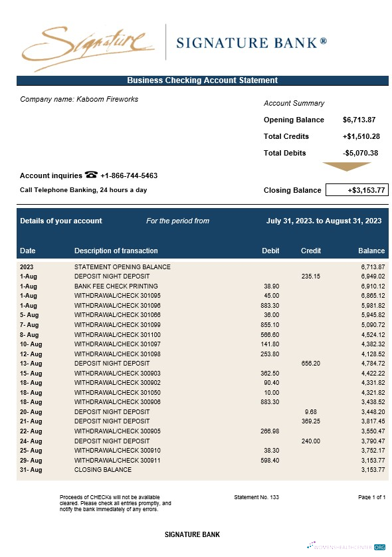Click the 656.20 credit amount
The width and height of the screenshot is (392, 557).
(x=311, y=364)
